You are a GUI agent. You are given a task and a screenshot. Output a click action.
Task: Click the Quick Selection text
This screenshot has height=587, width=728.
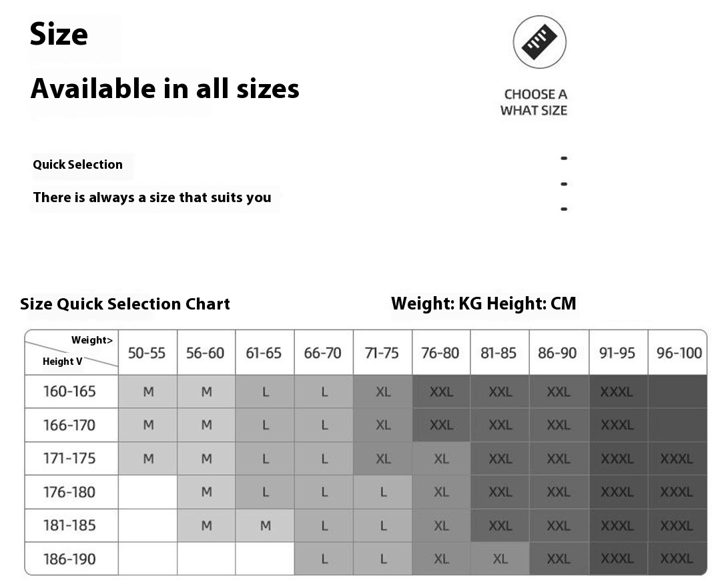click(x=77, y=164)
